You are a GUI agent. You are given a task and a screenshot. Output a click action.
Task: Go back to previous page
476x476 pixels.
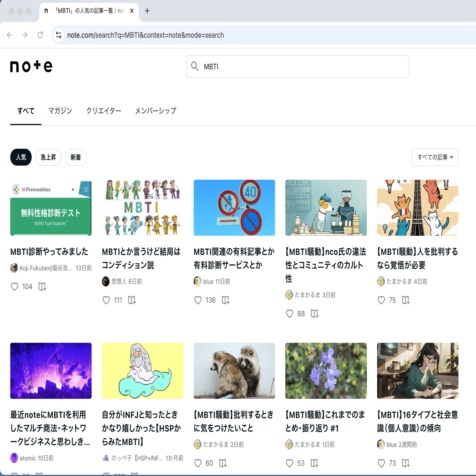[10, 35]
